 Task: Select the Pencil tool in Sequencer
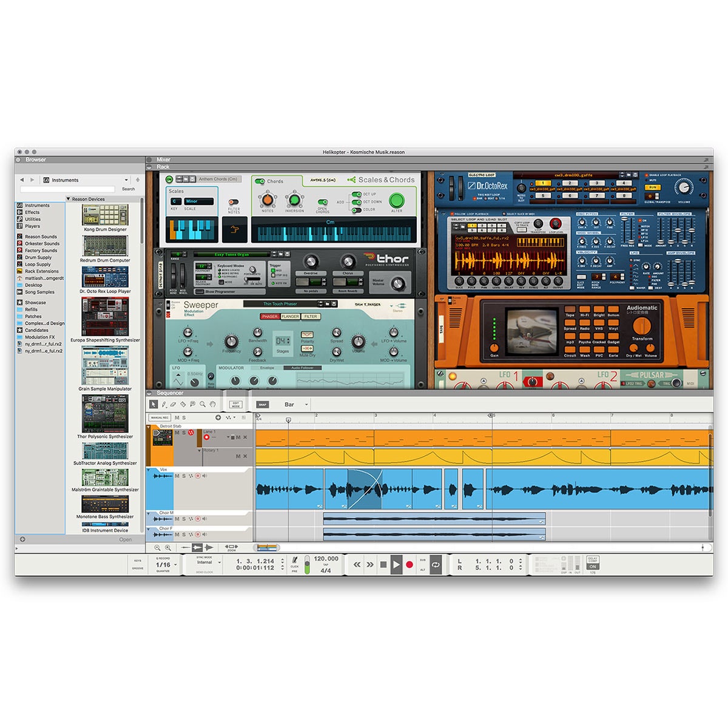[164, 404]
